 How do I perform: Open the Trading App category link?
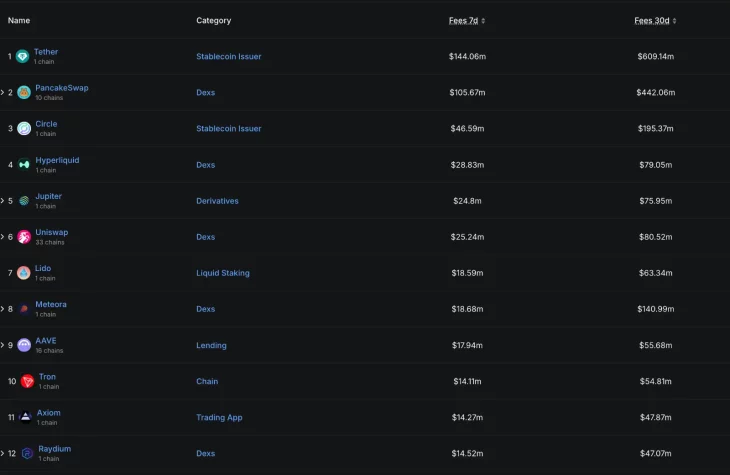219,417
